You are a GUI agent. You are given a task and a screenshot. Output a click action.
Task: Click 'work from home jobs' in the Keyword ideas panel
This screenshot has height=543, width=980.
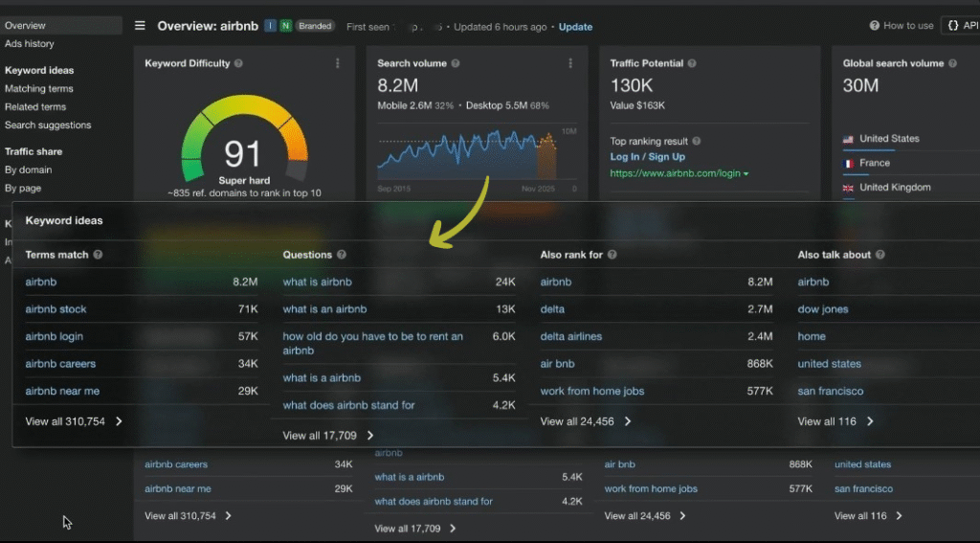tap(591, 391)
